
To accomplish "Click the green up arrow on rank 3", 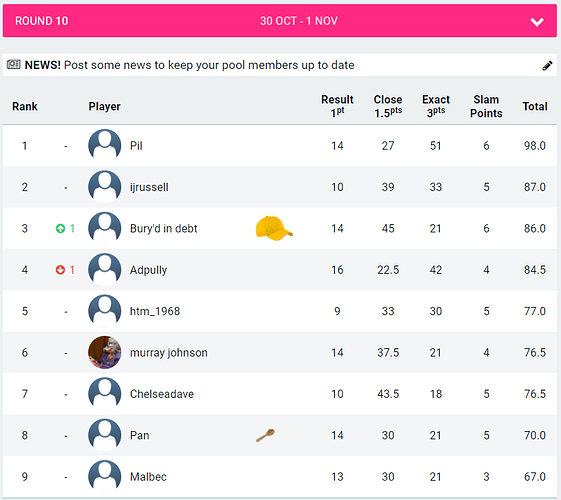I will (x=60, y=228).
